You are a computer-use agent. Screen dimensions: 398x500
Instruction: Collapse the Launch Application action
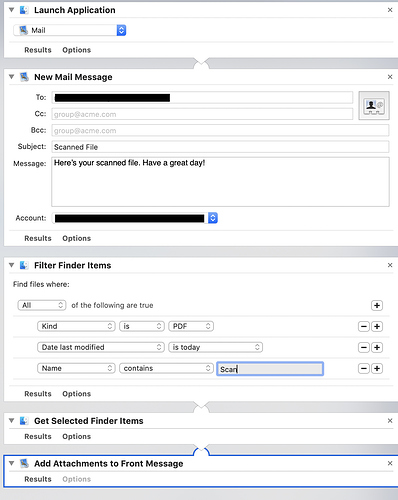[12, 10]
